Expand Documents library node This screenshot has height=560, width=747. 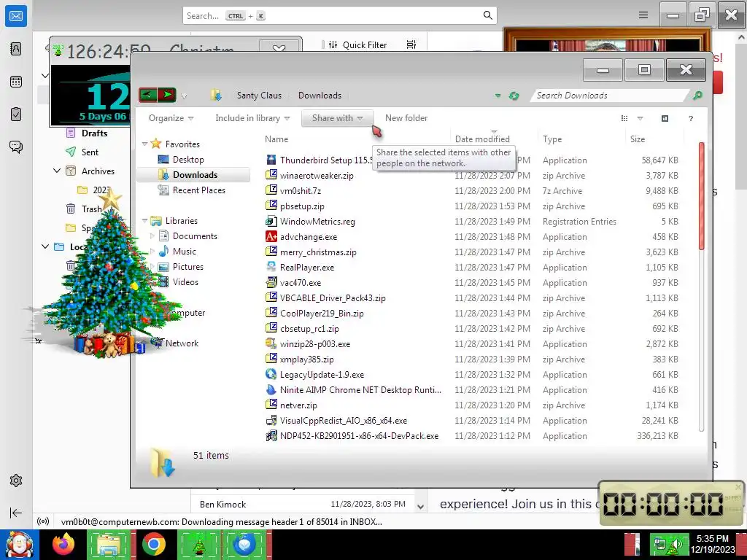pyautogui.click(x=152, y=236)
